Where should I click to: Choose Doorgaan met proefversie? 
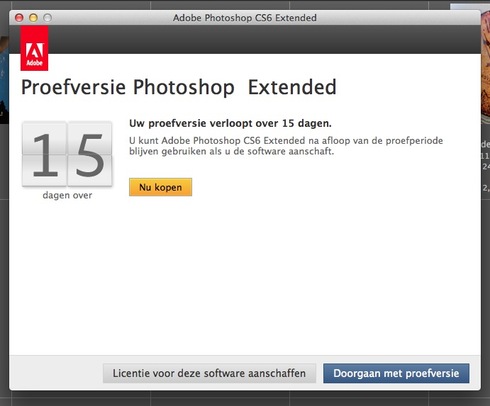click(x=396, y=373)
